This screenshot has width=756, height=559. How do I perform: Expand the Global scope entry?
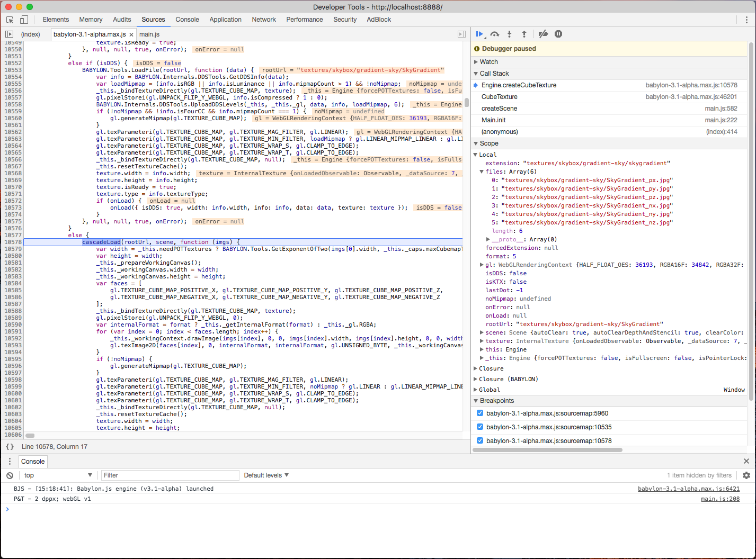[488, 390]
